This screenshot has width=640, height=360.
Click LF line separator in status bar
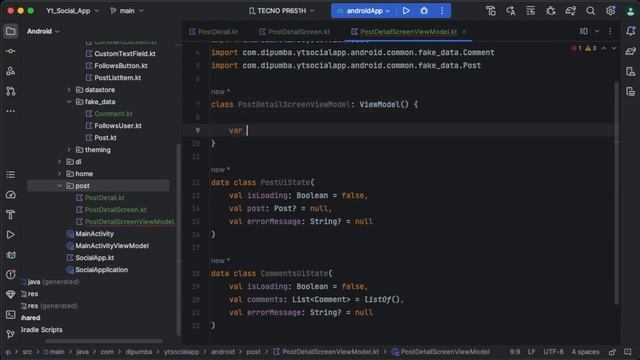pyautogui.click(x=531, y=352)
